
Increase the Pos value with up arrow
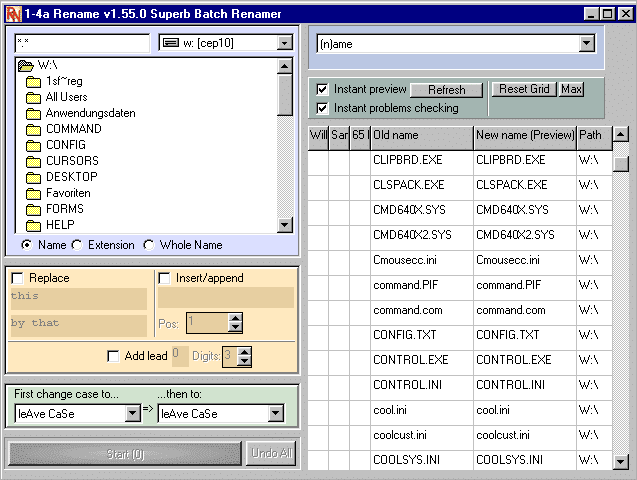click(x=235, y=318)
